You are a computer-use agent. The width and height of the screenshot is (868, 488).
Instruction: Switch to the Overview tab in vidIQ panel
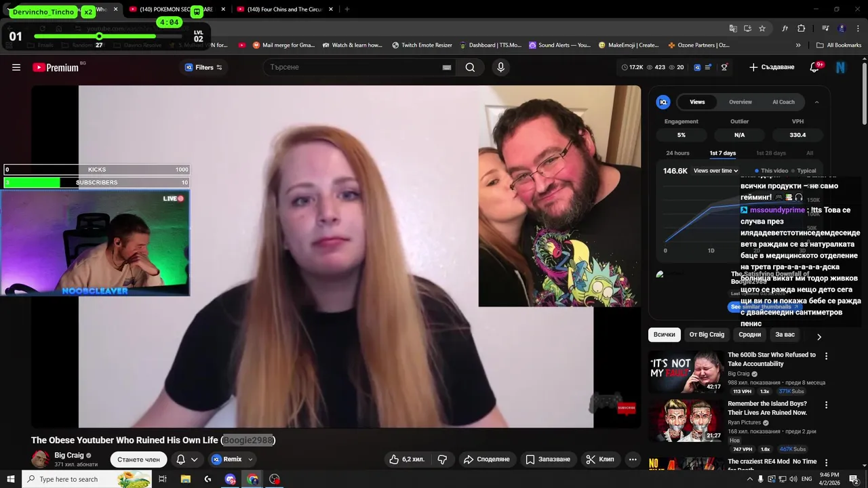(x=741, y=102)
